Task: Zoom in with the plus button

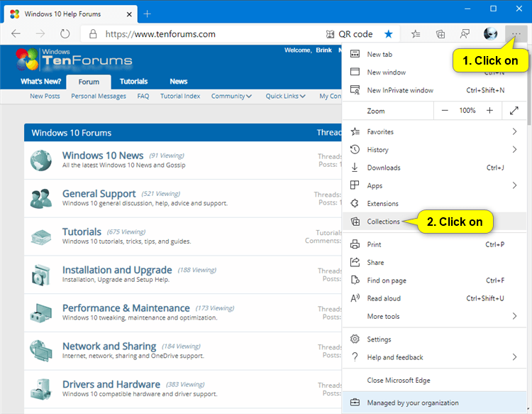Action: 489,110
